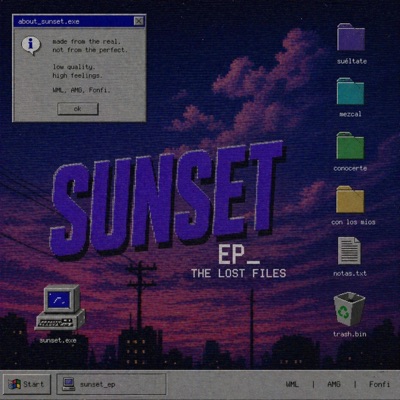Image resolution: width=400 pixels, height=400 pixels.
Task: Click 'WML, AMG, Fonfi.' dialog text
Action: 81,90
